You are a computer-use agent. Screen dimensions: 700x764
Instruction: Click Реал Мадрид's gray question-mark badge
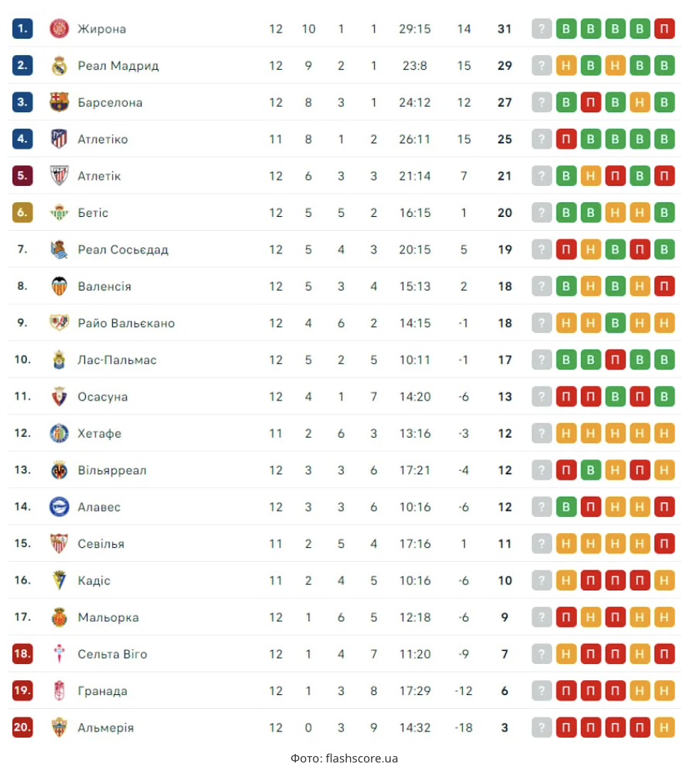[x=541, y=66]
